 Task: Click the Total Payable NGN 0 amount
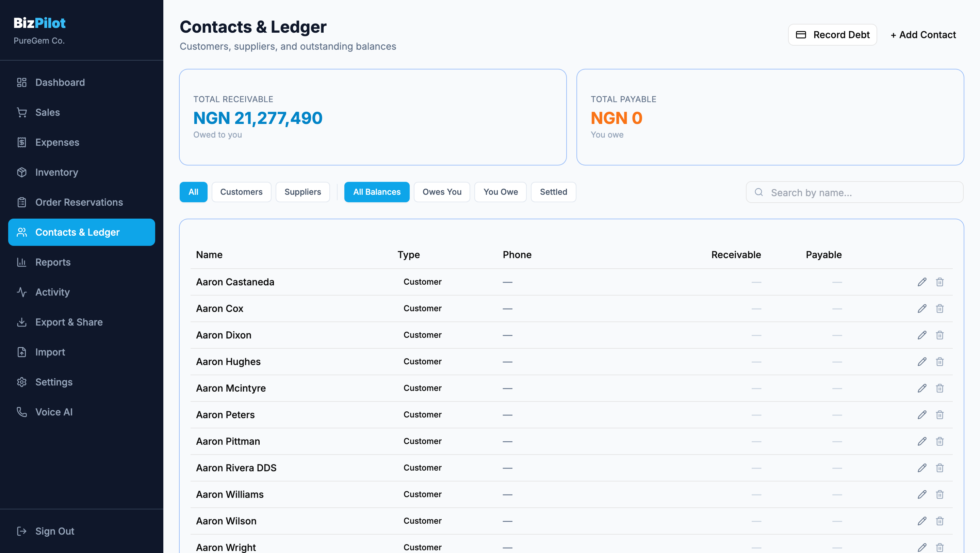[616, 118]
